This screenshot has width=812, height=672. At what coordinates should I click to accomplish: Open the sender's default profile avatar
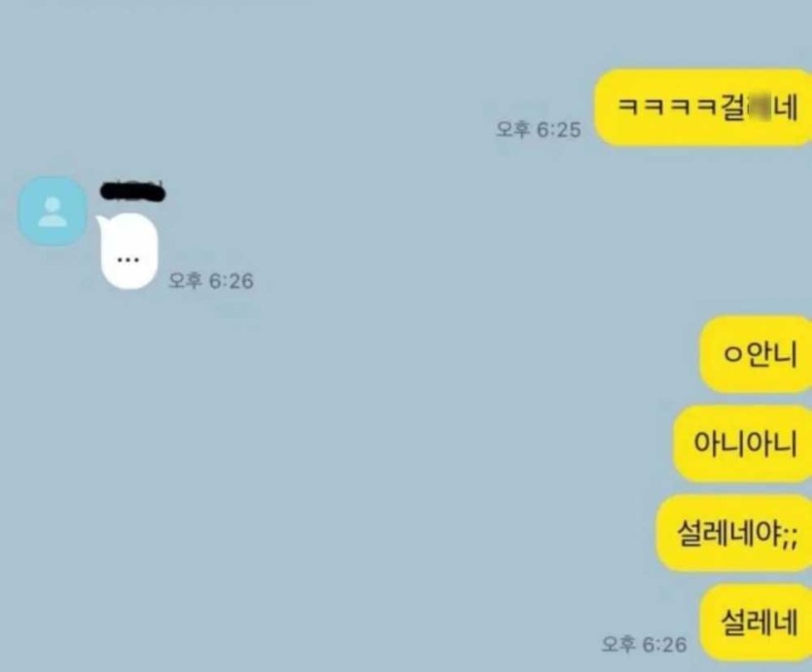tap(53, 211)
